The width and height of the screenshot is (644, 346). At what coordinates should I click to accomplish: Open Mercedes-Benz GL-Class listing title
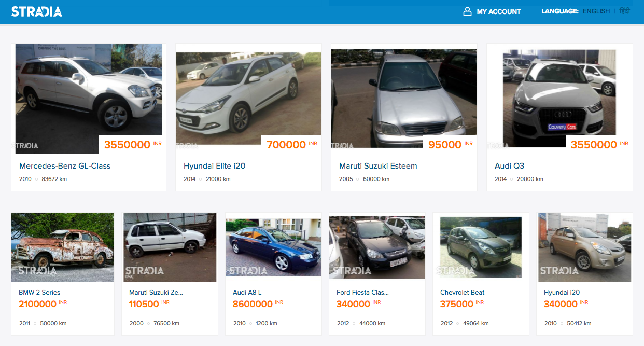65,166
